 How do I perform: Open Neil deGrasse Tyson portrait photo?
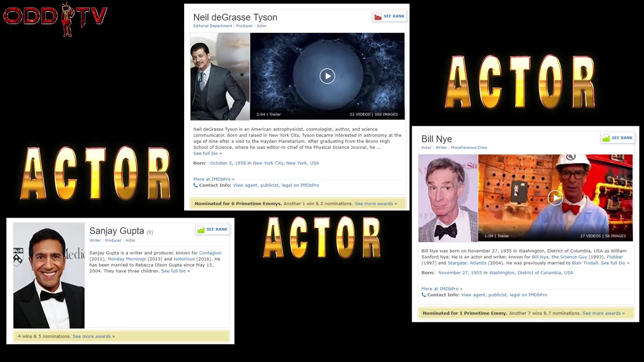220,76
